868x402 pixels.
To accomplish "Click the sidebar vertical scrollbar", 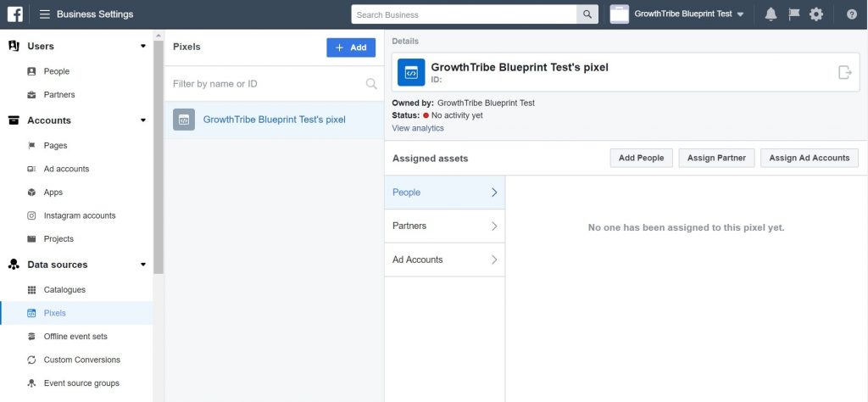I will [x=159, y=157].
